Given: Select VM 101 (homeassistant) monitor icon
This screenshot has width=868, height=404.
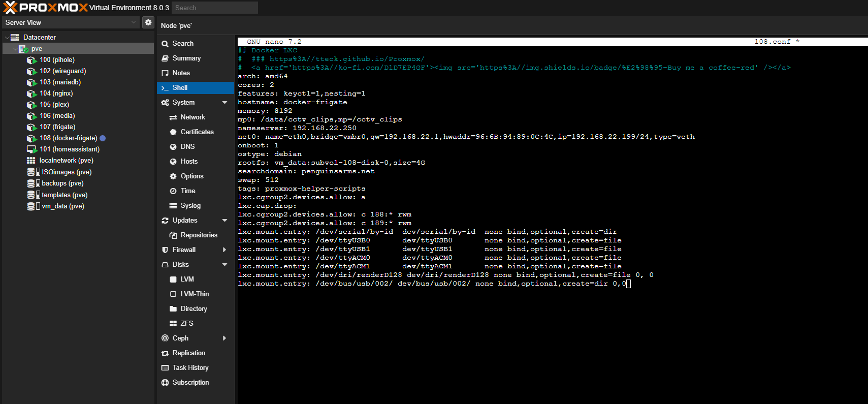Looking at the screenshot, I should point(31,149).
